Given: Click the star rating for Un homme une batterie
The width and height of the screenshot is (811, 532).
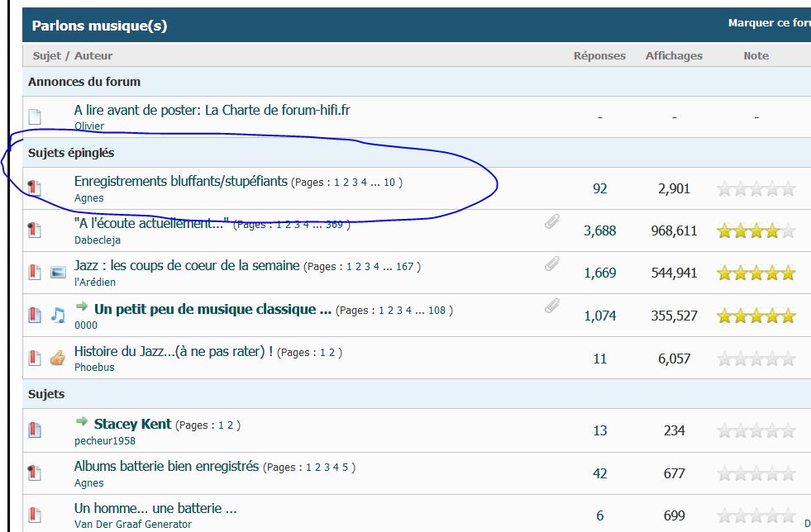Looking at the screenshot, I should click(x=756, y=516).
